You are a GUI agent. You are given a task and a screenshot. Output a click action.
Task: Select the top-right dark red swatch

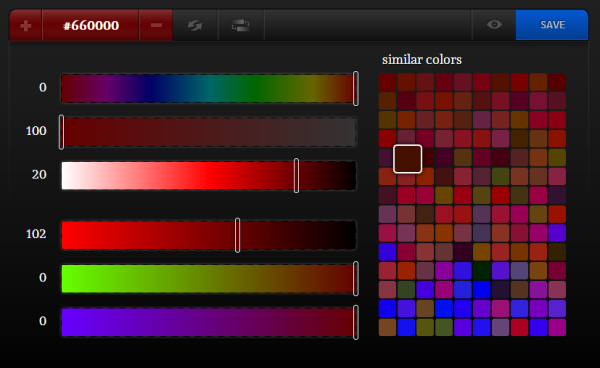(557, 82)
